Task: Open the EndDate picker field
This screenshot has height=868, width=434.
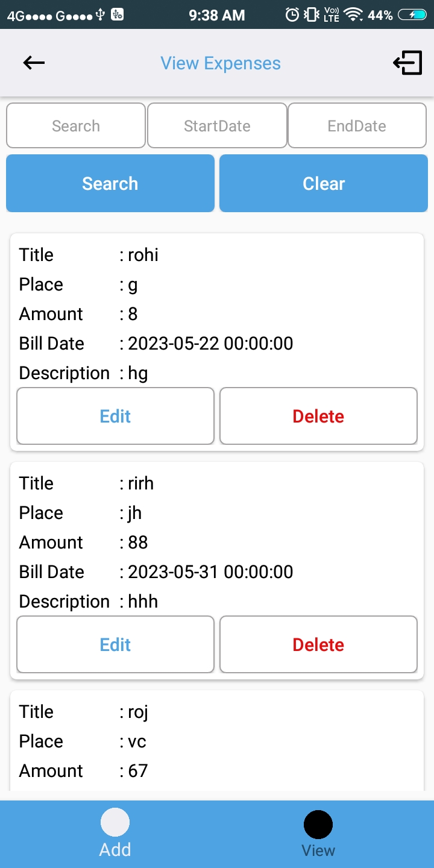Action: click(x=357, y=126)
